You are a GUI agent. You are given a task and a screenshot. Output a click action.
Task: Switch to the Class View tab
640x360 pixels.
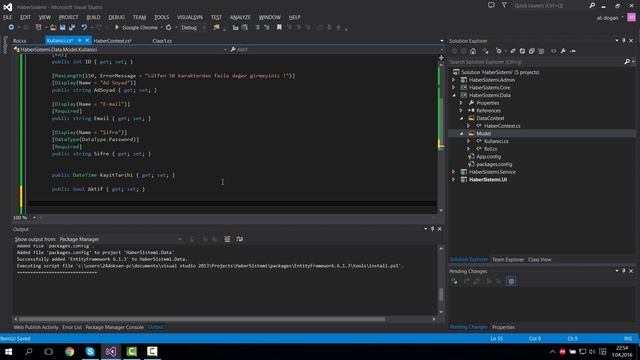click(540, 260)
